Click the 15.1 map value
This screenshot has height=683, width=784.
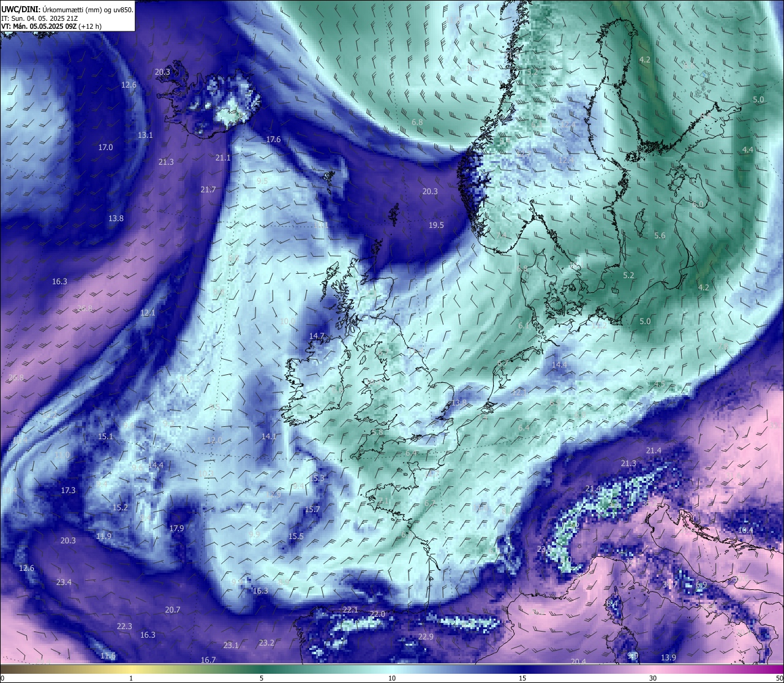[x=105, y=437]
